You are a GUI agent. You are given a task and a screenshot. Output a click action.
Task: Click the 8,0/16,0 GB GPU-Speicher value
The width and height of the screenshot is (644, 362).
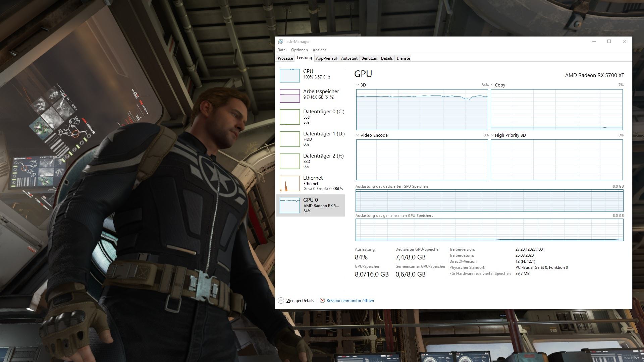pos(372,275)
